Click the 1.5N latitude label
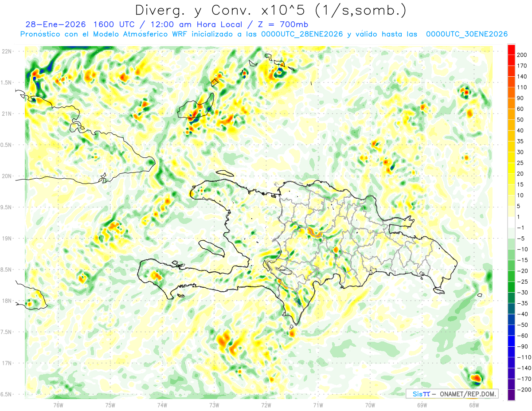The image size is (532, 411). coord(6,82)
